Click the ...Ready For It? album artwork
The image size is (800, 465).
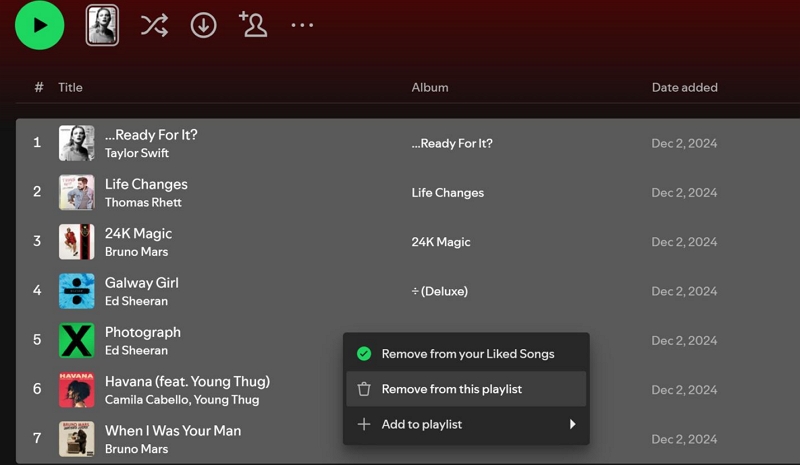point(77,143)
